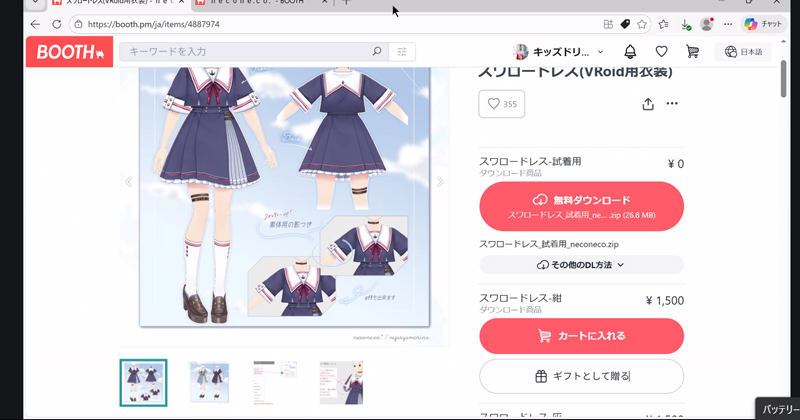The width and height of the screenshot is (800, 420).
Task: Open the browser favorites list icon
Action: 663,24
